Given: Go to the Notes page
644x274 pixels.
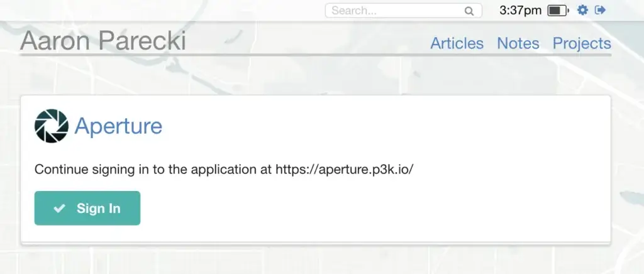Looking at the screenshot, I should (518, 43).
